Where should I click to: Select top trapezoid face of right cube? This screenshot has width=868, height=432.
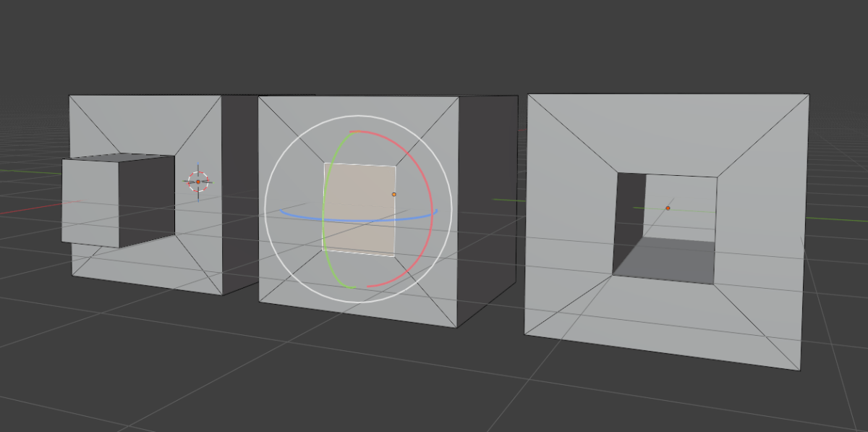click(x=668, y=134)
